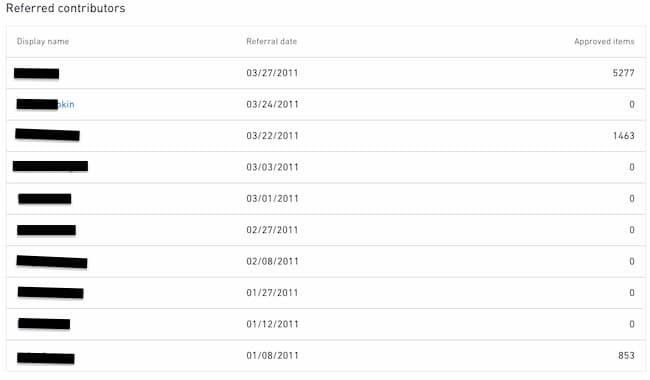Open redacted contributor referred on 02/27/2011
This screenshot has width=650, height=380.
click(x=46, y=230)
